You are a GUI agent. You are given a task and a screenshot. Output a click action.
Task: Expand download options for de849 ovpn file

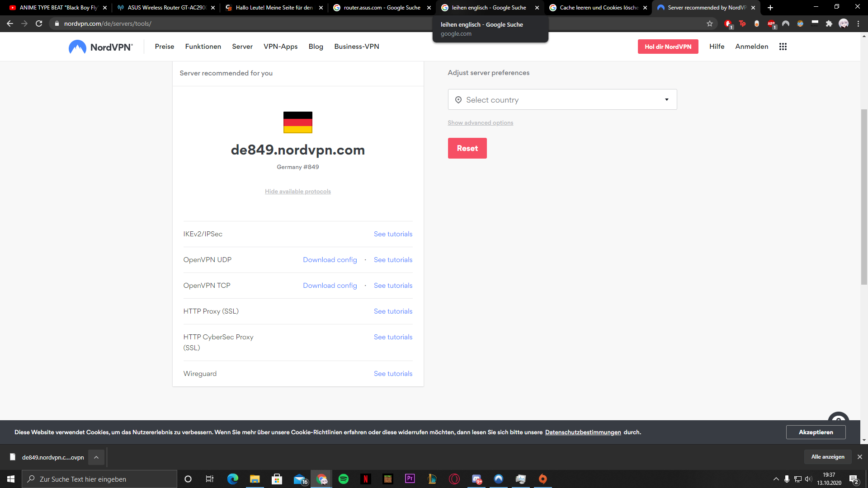coord(96,457)
